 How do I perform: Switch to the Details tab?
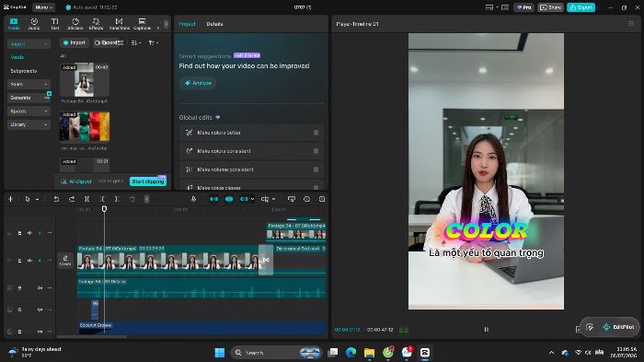coord(214,24)
